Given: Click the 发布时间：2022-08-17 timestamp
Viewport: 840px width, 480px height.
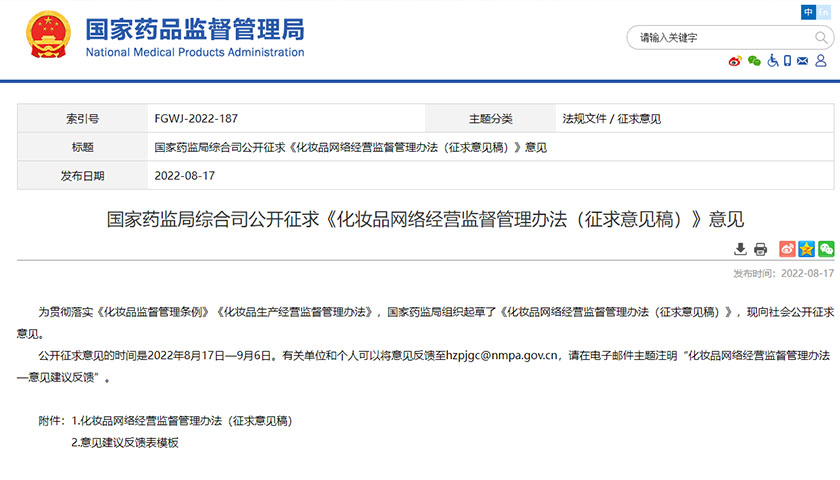Looking at the screenshot, I should (783, 273).
